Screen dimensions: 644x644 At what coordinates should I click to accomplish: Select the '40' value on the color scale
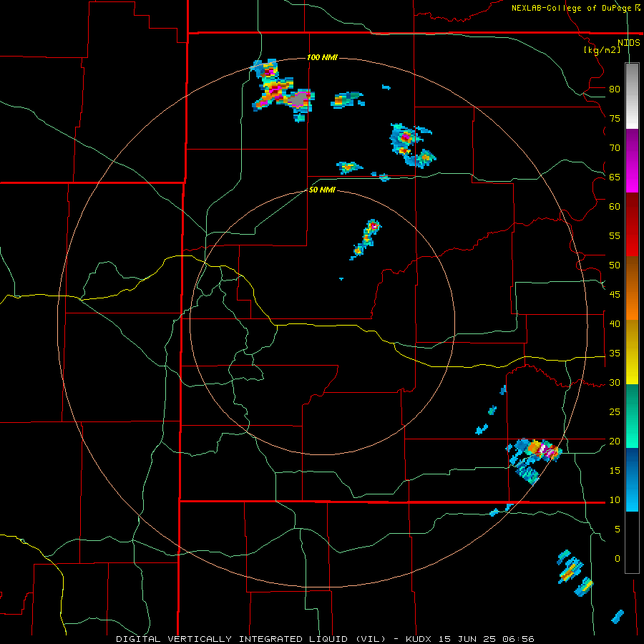pos(615,323)
